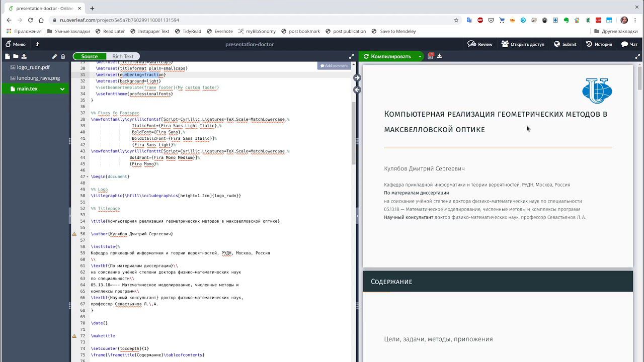Image resolution: width=644 pixels, height=362 pixels.
Task: Create a new folder in the file tree
Action: pos(16,56)
